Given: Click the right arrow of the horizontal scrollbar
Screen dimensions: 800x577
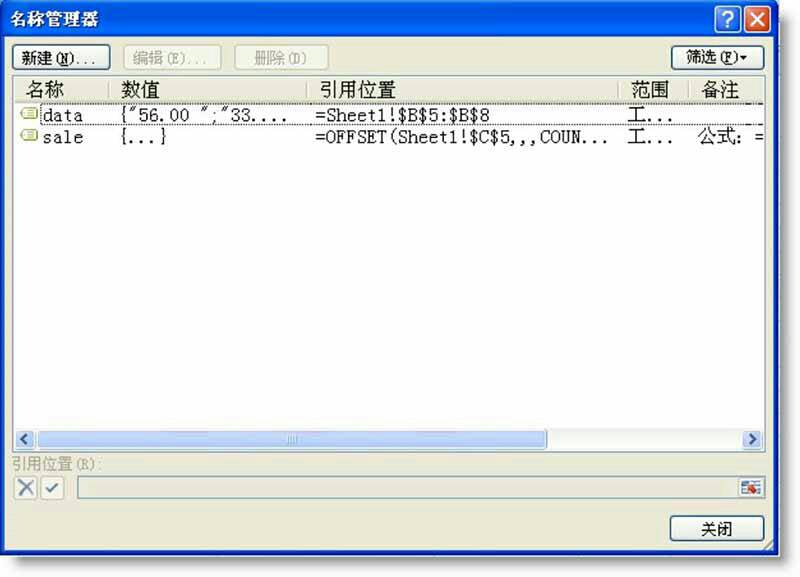Looking at the screenshot, I should coord(752,440).
